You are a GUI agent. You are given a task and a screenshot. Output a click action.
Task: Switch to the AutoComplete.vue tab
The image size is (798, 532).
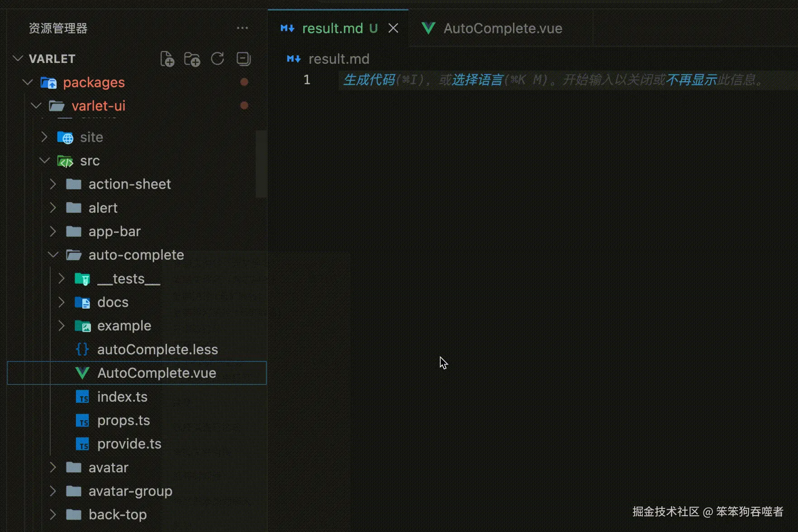point(503,28)
